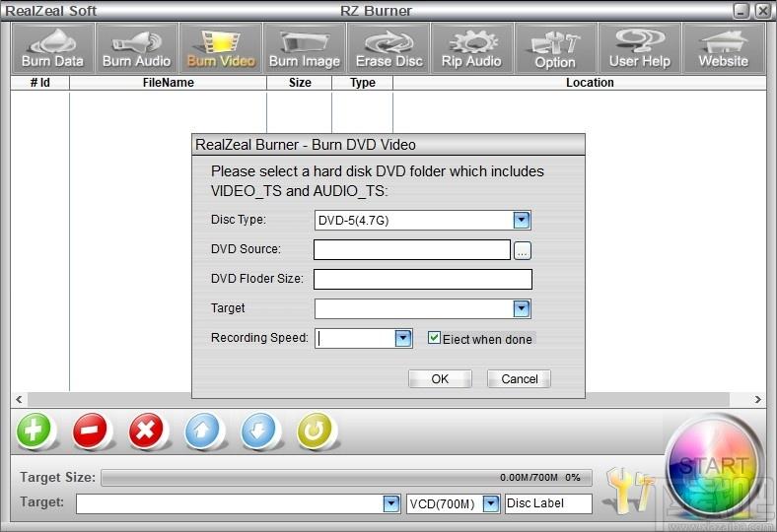
Task: Click the DVD Floder Size field
Action: click(x=423, y=279)
